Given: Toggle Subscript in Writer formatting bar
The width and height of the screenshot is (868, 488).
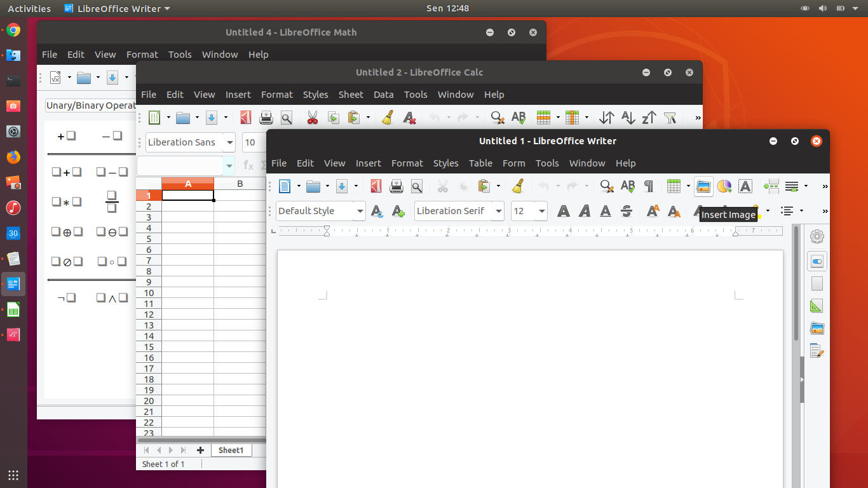Looking at the screenshot, I should tap(674, 211).
